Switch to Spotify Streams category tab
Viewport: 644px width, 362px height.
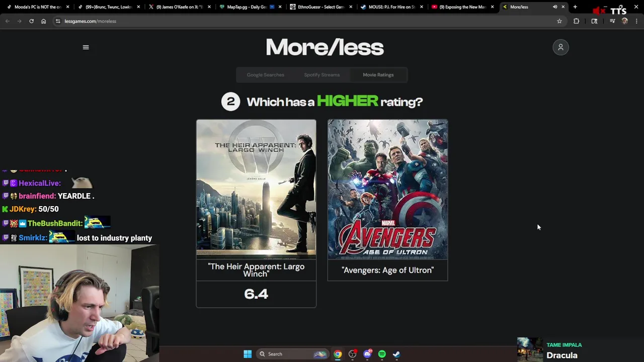(x=321, y=75)
